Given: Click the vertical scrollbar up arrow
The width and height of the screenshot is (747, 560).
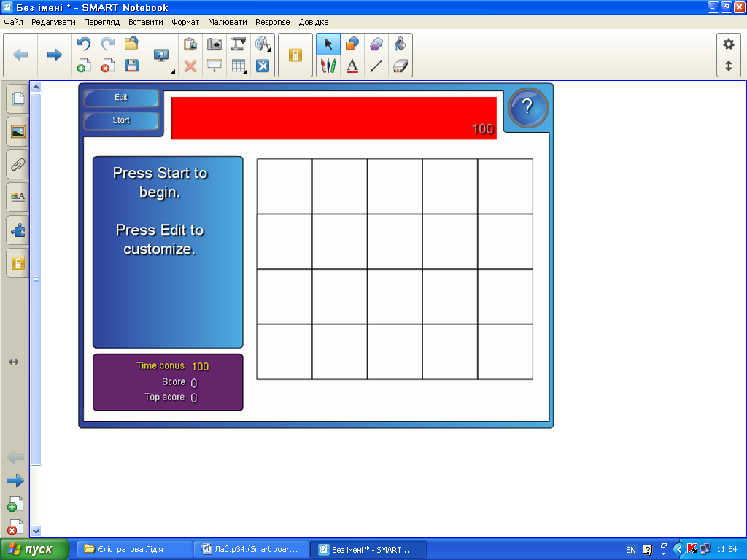Looking at the screenshot, I should 36,87.
